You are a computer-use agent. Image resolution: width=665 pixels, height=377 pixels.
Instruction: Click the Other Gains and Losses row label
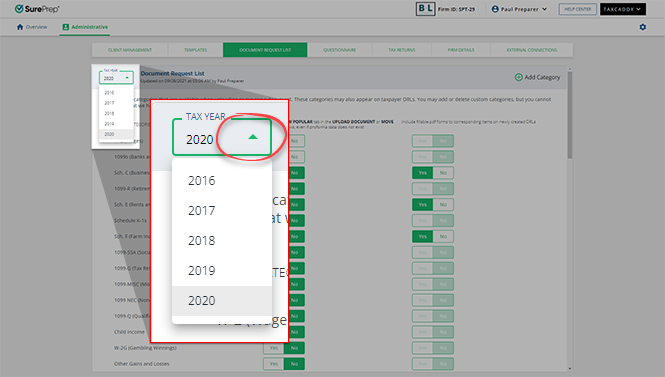[142, 364]
